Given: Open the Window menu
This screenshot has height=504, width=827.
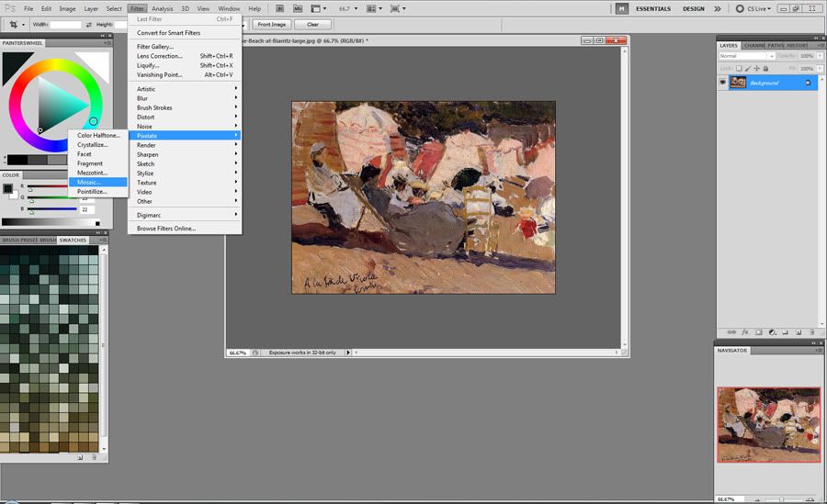Looking at the screenshot, I should (x=229, y=8).
